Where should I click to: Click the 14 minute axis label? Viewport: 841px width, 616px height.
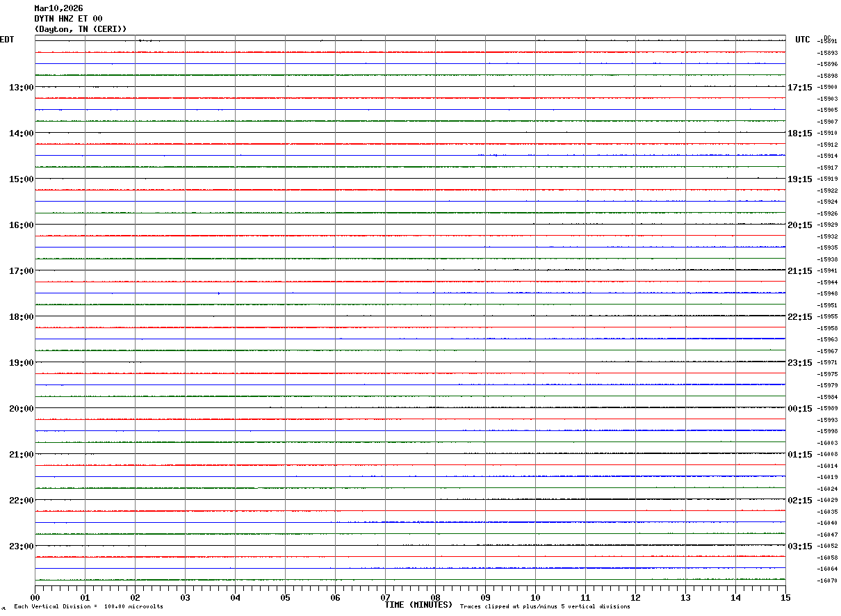point(736,597)
